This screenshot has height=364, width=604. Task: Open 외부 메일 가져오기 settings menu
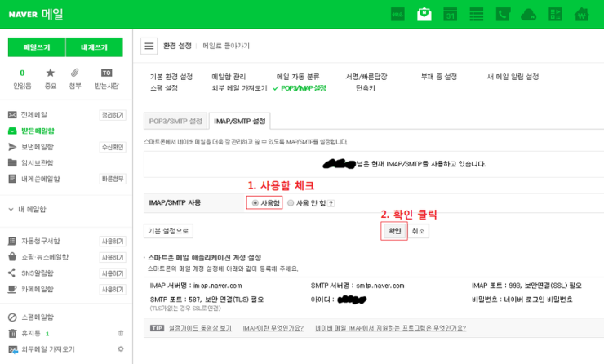tap(239, 88)
